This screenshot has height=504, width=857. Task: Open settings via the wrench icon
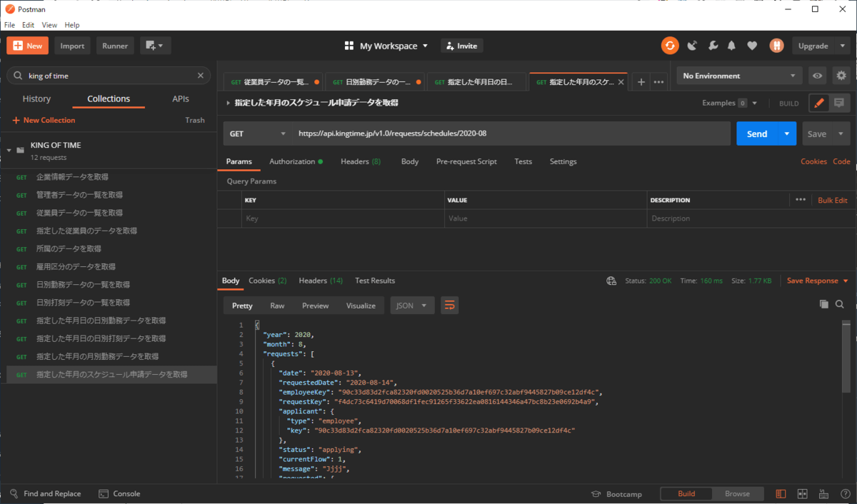pos(712,46)
